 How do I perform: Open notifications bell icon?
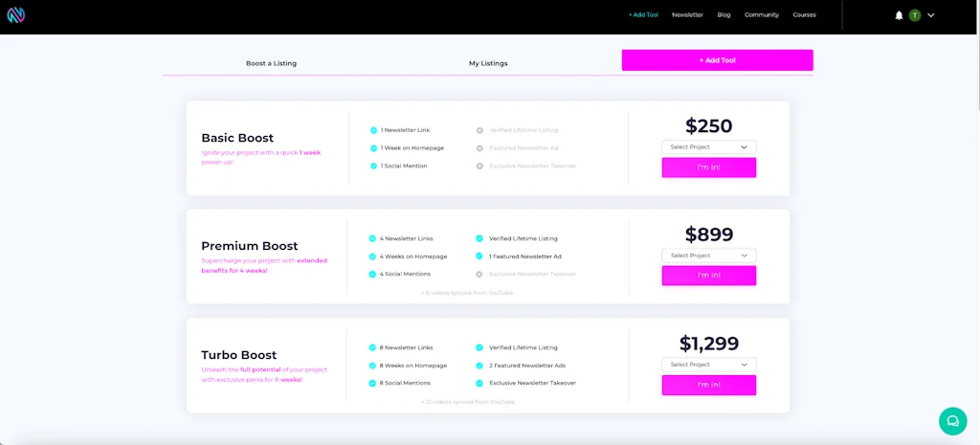click(899, 15)
